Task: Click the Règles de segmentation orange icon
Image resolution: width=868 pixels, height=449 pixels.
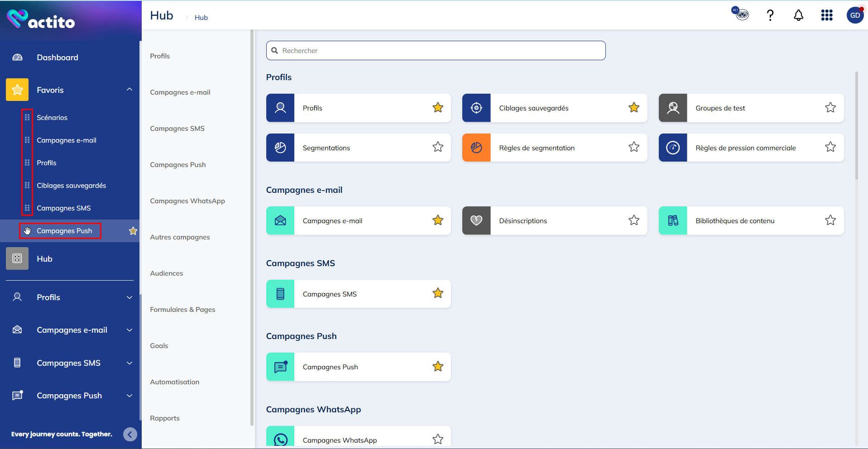Action: coord(476,148)
